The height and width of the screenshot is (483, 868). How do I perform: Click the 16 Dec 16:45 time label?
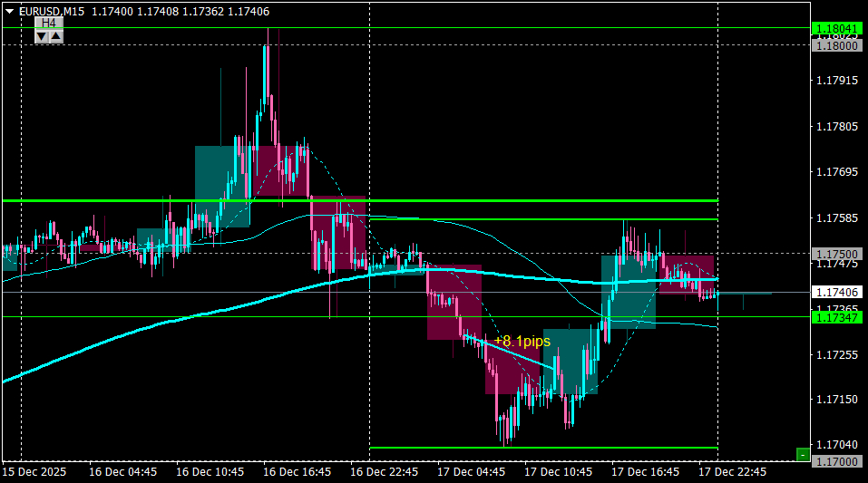pos(297,472)
